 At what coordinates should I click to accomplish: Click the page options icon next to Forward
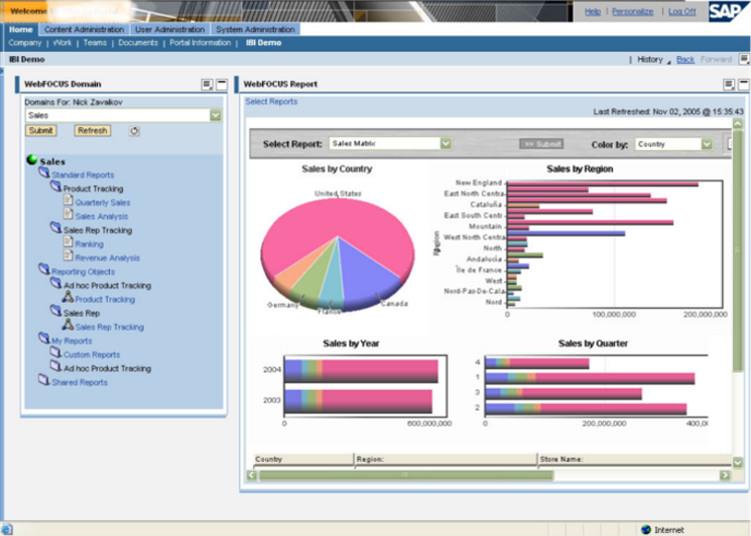tap(744, 59)
